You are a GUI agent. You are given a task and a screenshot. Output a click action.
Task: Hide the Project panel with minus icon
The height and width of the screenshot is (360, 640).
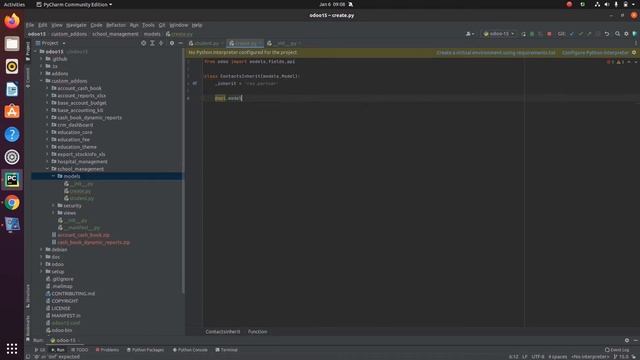(x=180, y=43)
